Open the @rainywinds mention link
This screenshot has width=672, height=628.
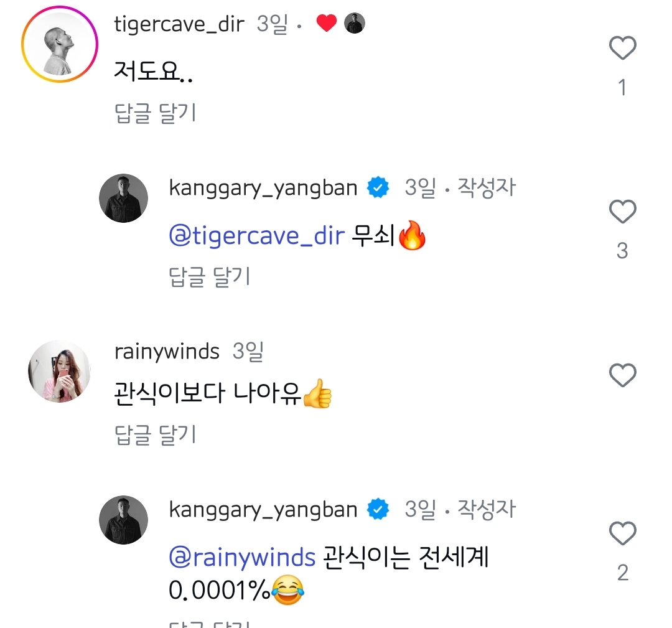(242, 557)
